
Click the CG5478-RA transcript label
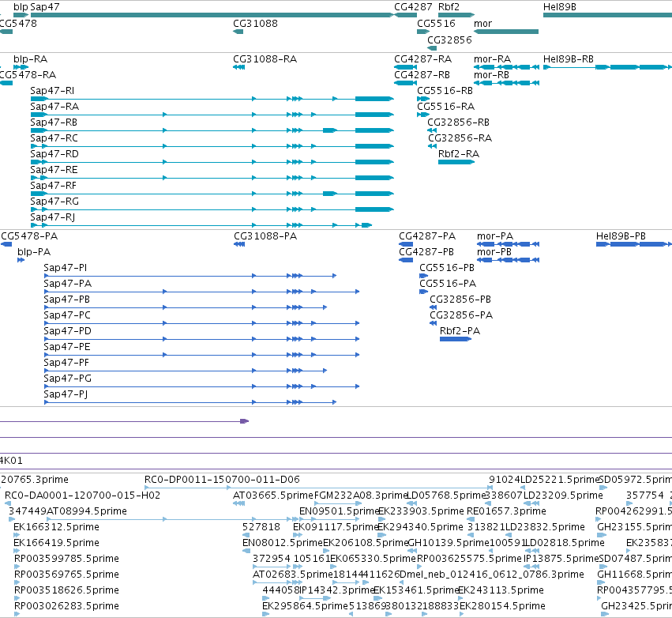point(28,75)
